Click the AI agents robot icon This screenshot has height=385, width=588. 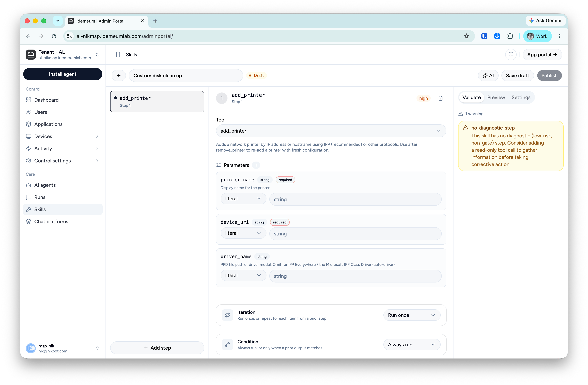(x=29, y=185)
